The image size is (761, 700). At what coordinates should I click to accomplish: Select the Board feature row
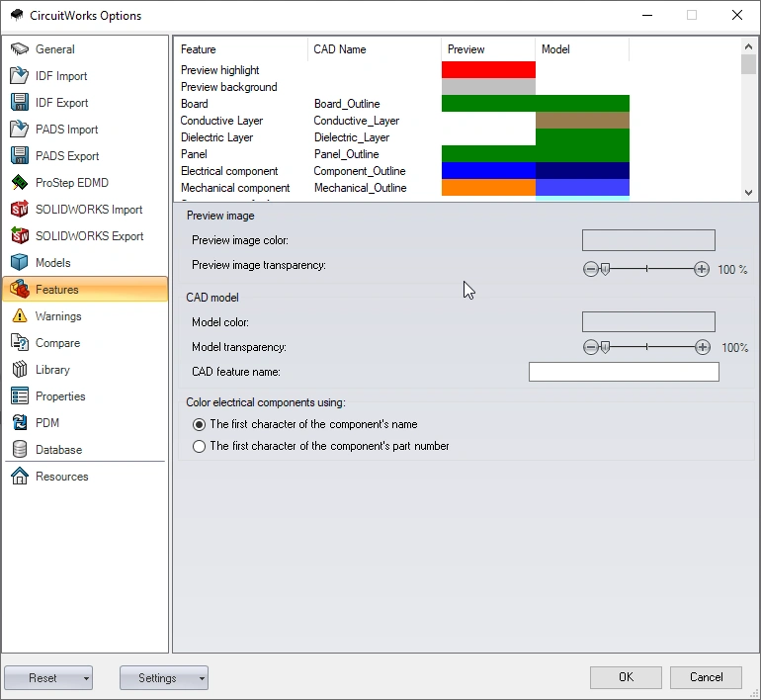point(402,104)
